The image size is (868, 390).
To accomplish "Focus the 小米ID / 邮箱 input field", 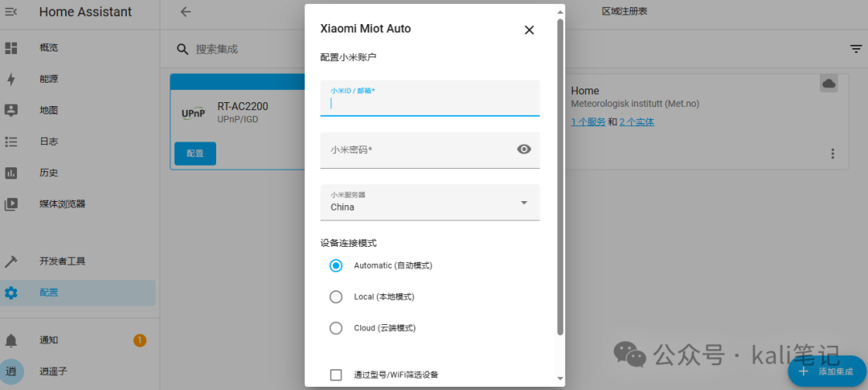I will click(429, 98).
